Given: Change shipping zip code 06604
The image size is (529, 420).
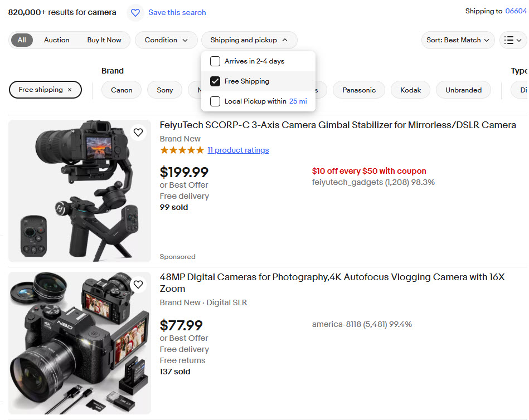Looking at the screenshot, I should [x=516, y=11].
